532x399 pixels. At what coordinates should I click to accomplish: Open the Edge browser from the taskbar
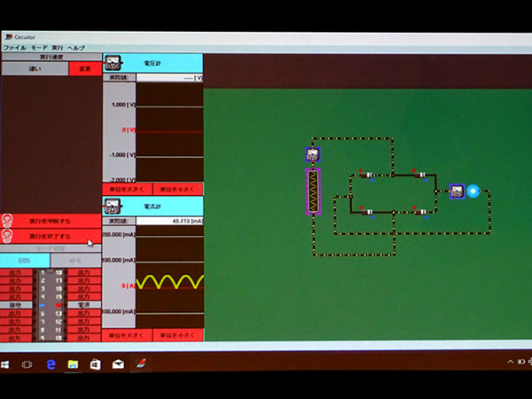(x=51, y=364)
